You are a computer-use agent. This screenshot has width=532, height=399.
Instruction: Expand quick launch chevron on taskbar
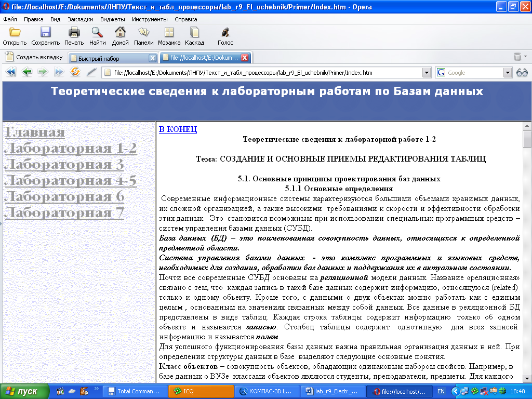(96, 389)
